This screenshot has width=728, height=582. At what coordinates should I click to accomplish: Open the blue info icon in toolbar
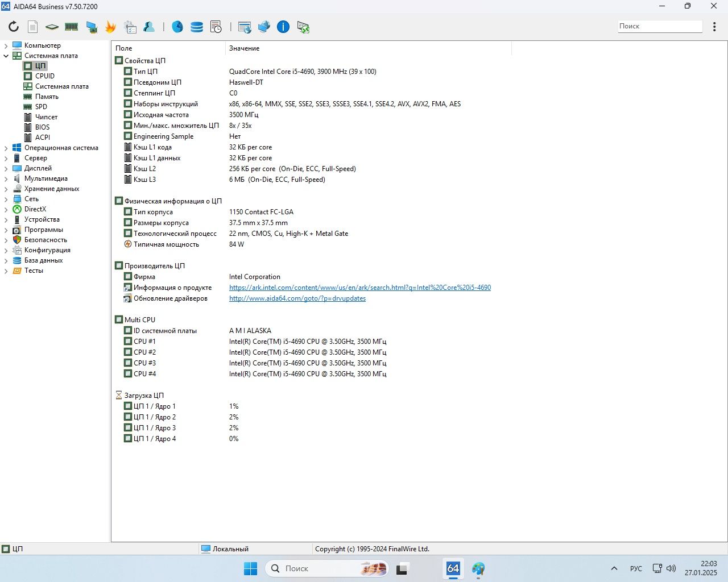tap(283, 27)
